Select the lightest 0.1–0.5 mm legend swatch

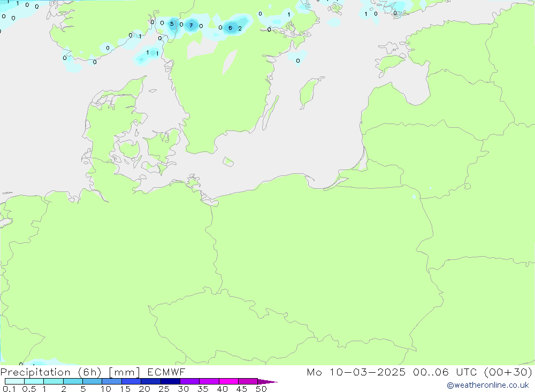(x=14, y=381)
